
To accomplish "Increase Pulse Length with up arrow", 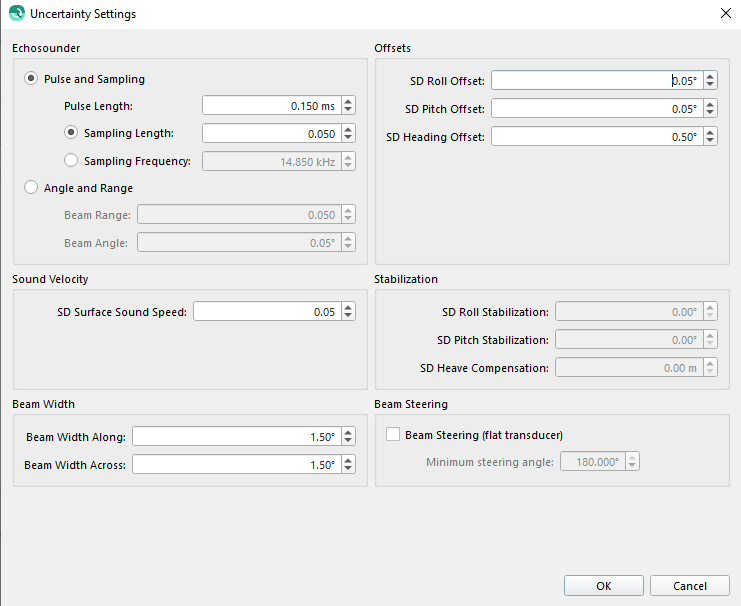I will pos(348,101).
